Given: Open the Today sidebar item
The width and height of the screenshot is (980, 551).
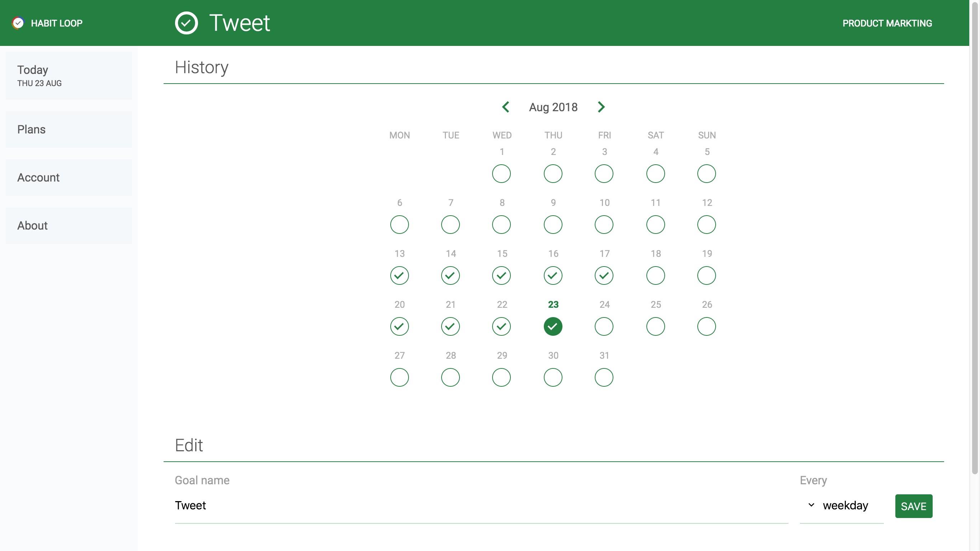Looking at the screenshot, I should click(x=69, y=75).
